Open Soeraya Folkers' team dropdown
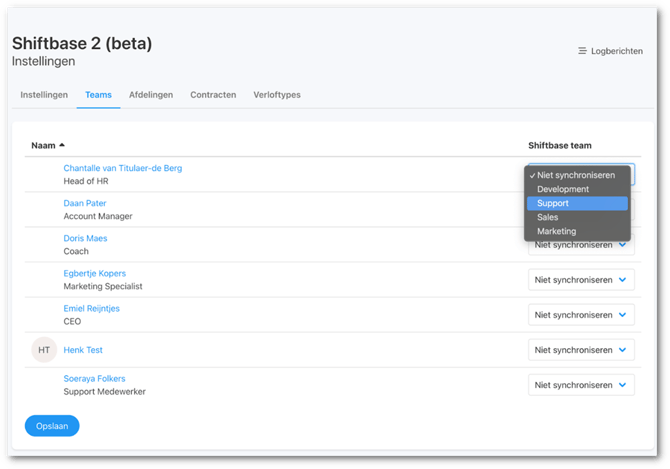Viewport: 670px width, 469px height. click(581, 385)
